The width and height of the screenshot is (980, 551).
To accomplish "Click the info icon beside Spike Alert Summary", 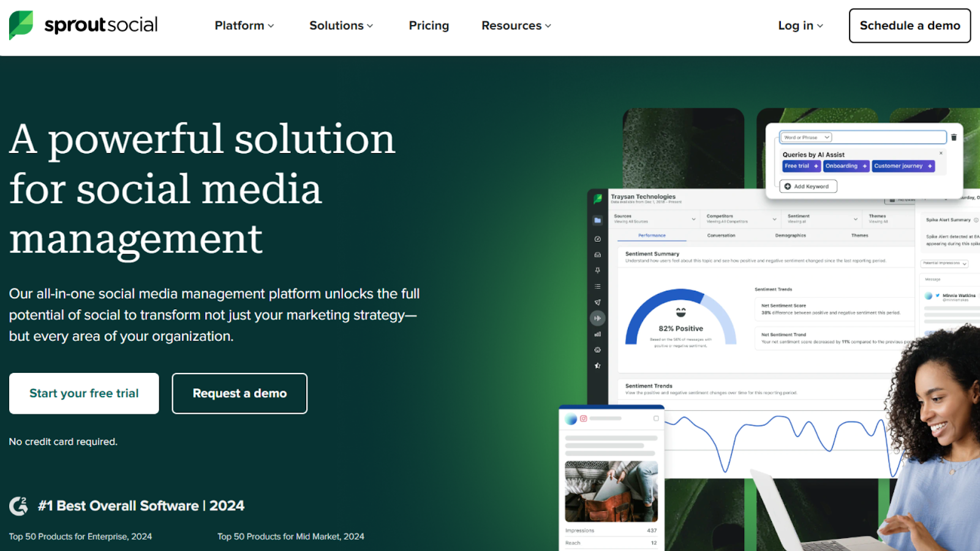I will coord(976,220).
